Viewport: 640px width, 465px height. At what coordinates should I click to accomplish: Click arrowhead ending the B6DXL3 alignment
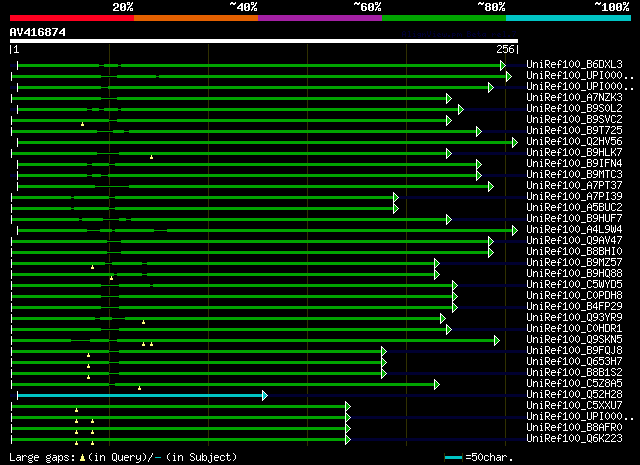503,65
